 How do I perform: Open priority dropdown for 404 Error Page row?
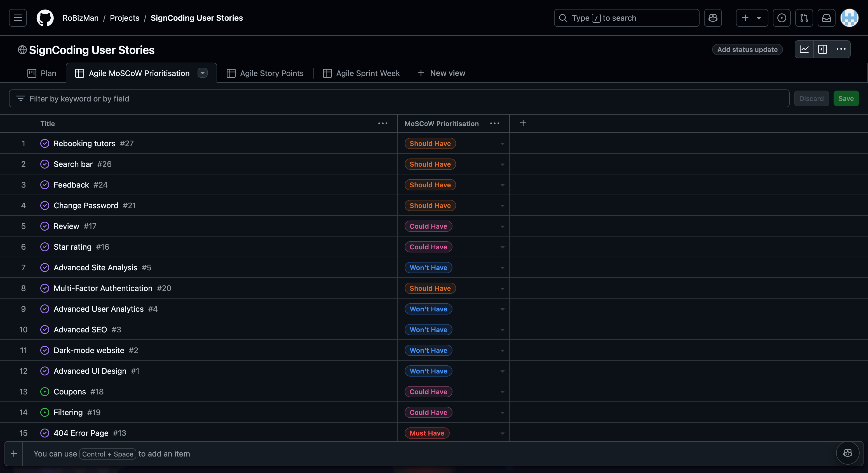click(x=502, y=433)
